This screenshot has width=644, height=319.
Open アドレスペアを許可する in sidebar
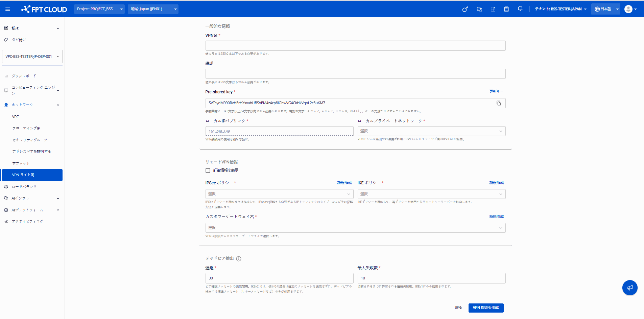[32, 152]
